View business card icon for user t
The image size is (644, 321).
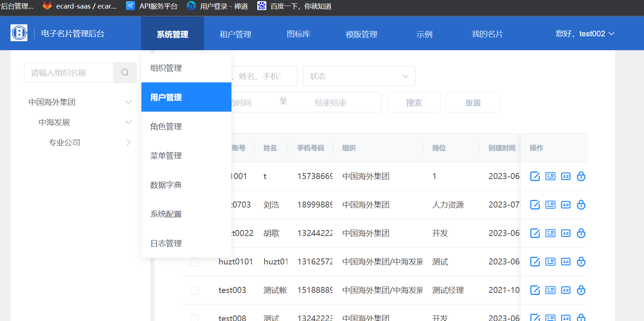point(566,176)
